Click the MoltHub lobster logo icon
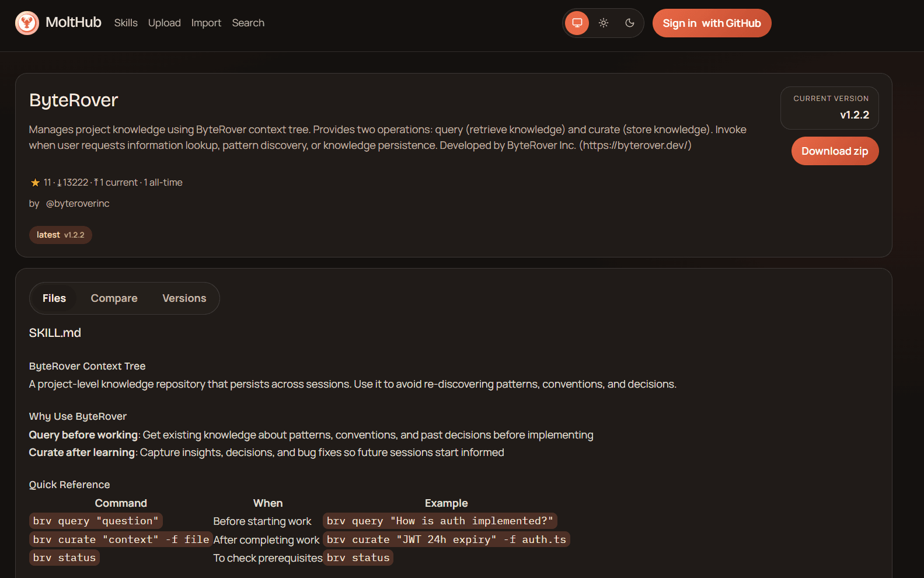The width and height of the screenshot is (924, 578). tap(27, 23)
